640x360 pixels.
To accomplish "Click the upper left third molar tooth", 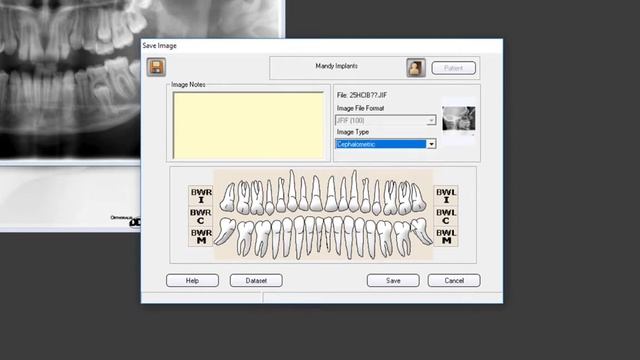I will (x=418, y=198).
